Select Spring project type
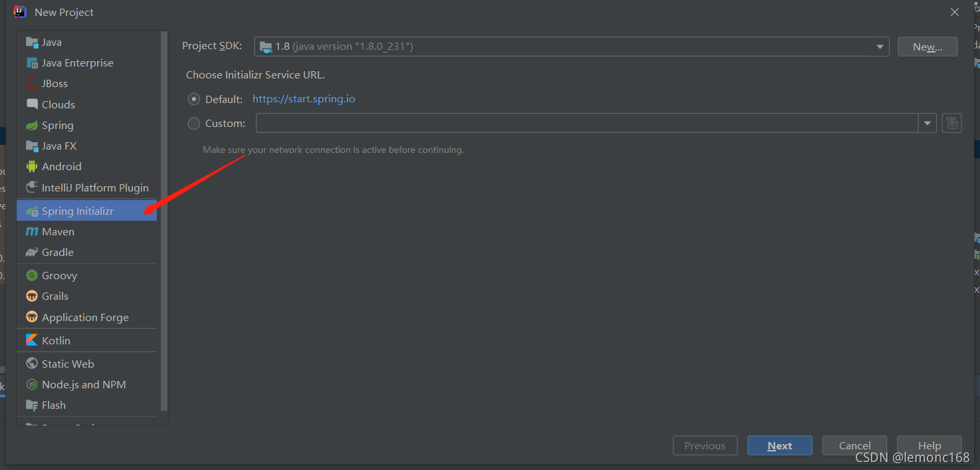 [x=87, y=126]
